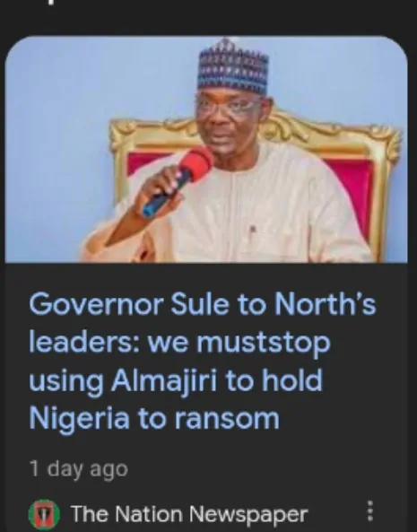
Task: Click the 'North's' word in the headline
Action: click(x=326, y=303)
